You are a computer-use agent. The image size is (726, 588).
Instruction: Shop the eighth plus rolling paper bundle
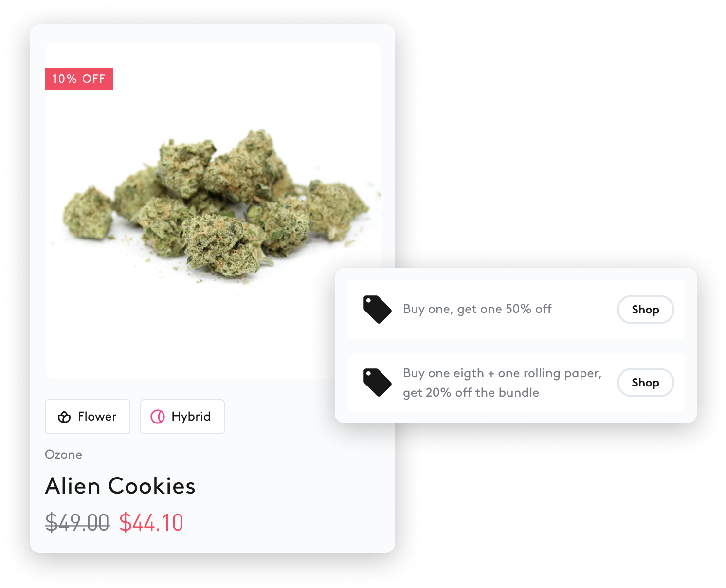[645, 383]
